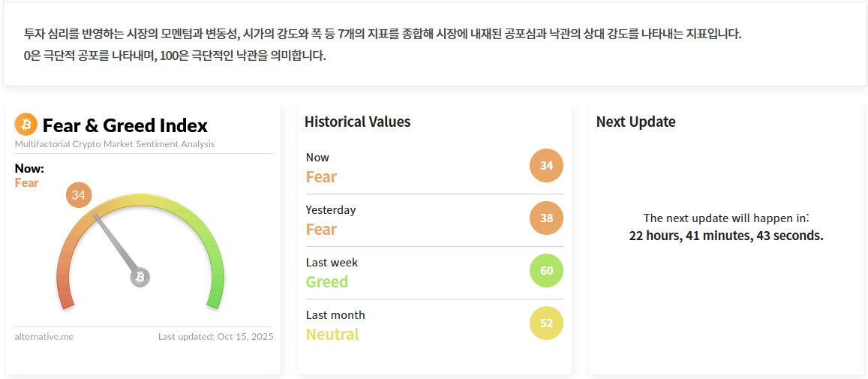Viewport: 868px width, 379px height.
Task: Click the Now value circle showing 34
Action: [546, 165]
